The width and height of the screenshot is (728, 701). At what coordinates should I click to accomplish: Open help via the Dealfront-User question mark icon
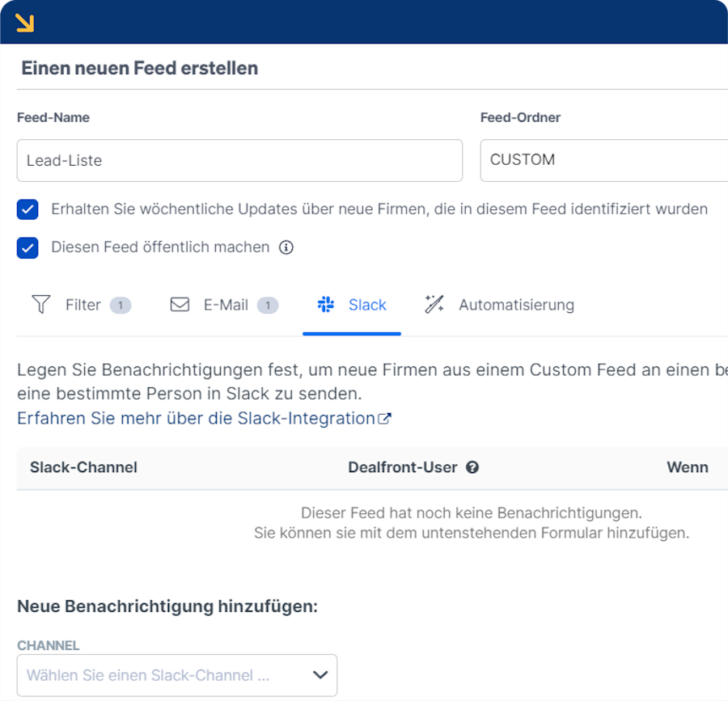coord(472,467)
